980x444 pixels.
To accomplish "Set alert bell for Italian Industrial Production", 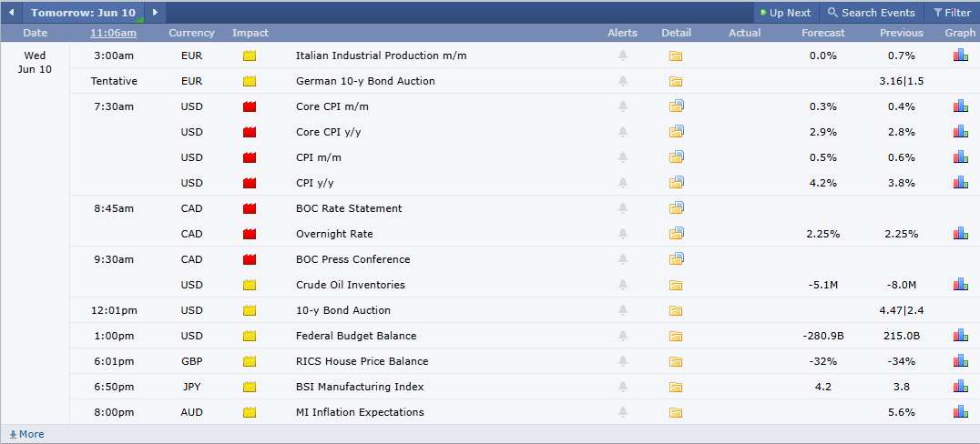I will click(622, 55).
